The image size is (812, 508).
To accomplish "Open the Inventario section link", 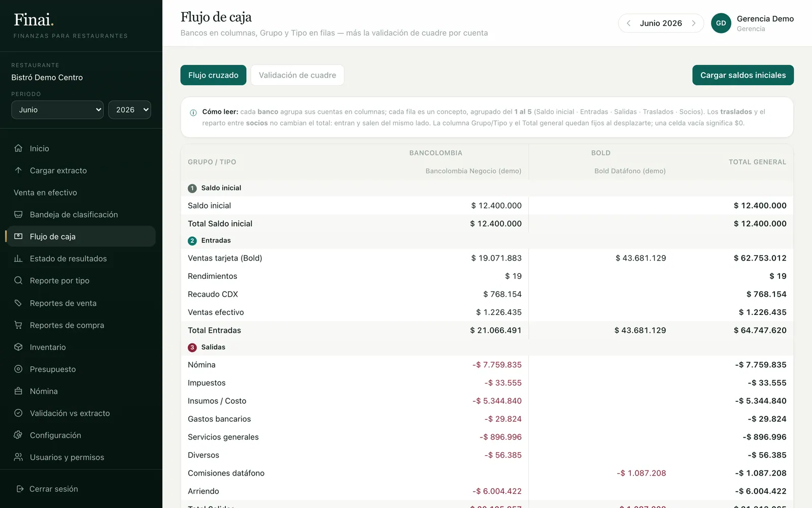I will (81, 347).
